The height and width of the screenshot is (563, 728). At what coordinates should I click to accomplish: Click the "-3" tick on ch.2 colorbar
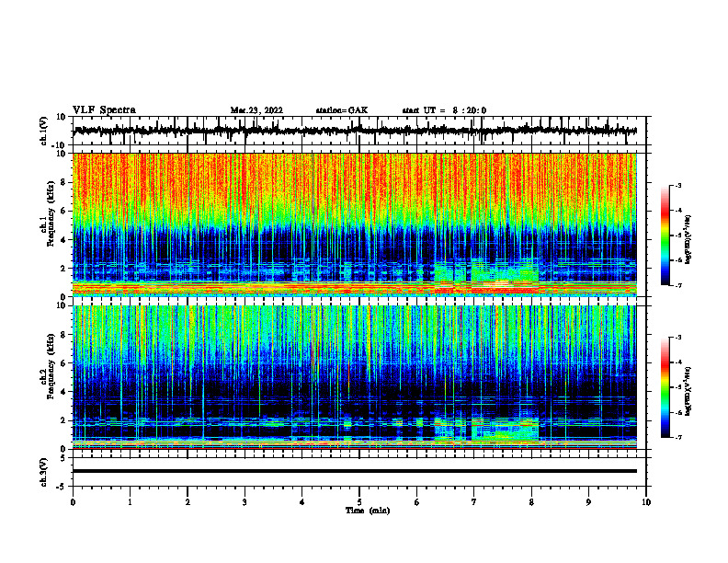677,338
